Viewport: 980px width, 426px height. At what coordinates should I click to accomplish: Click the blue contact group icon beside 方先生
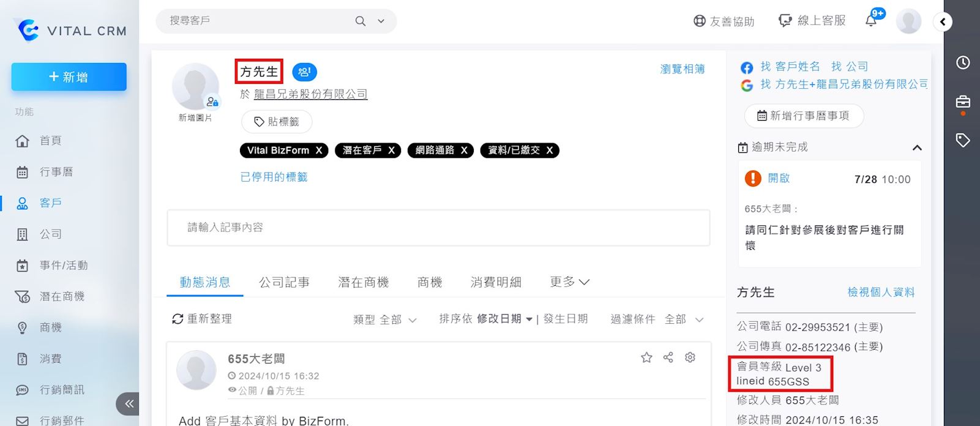pos(304,72)
